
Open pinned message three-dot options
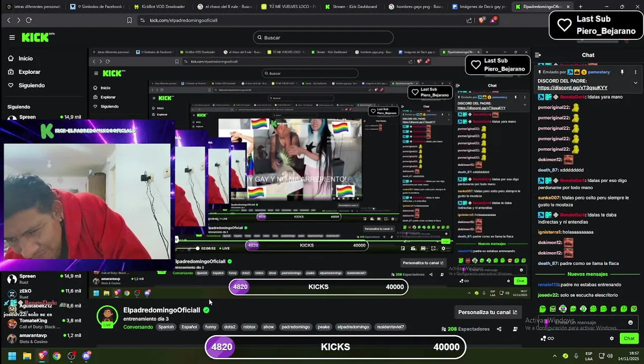(635, 72)
